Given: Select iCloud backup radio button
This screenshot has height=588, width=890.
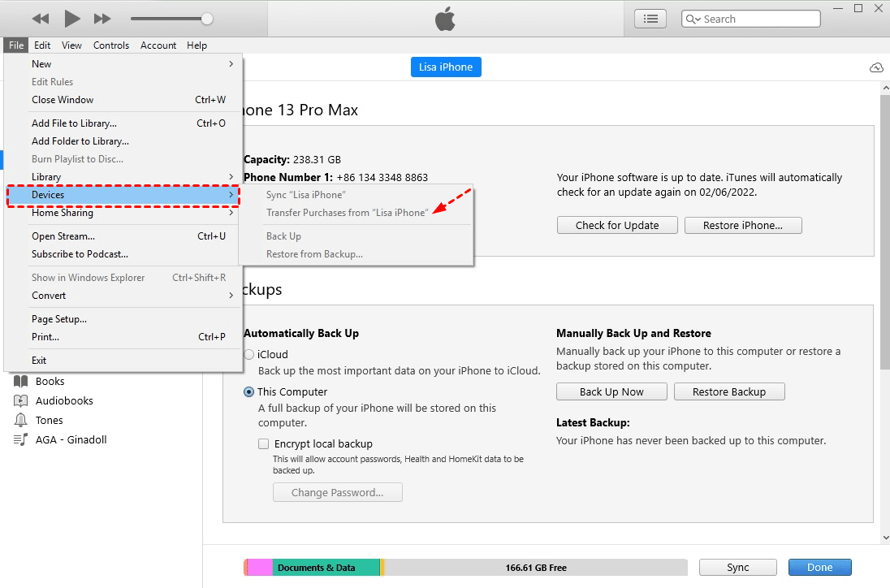Looking at the screenshot, I should pos(248,355).
